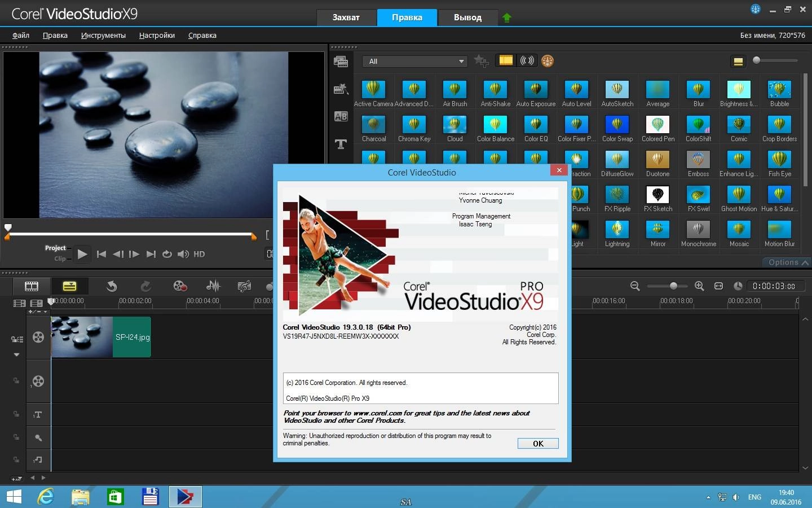Image resolution: width=812 pixels, height=508 pixels.
Task: Jump to start of preview
Action: 101,254
